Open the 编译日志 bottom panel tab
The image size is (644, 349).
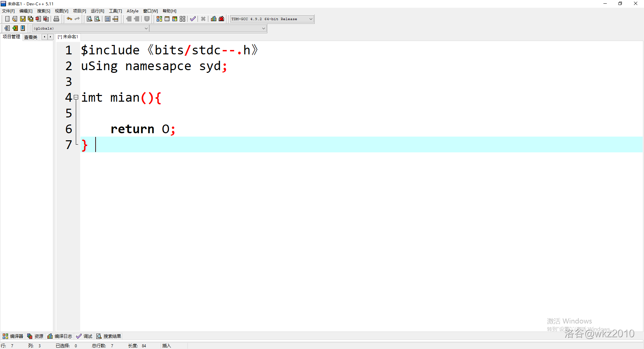60,336
